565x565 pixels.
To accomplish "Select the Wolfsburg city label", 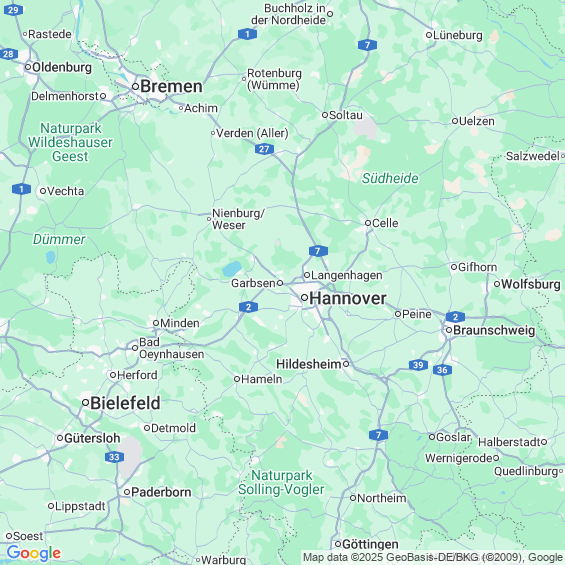I will [531, 284].
